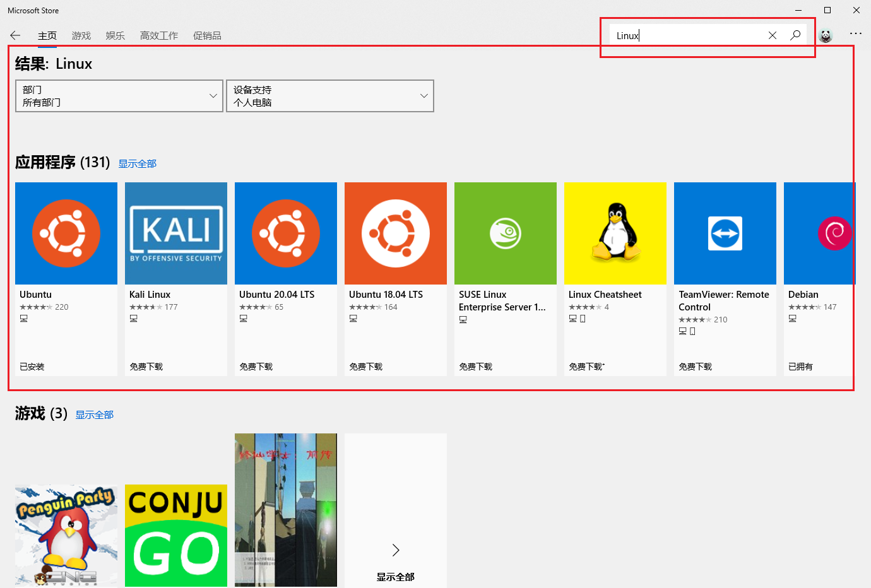Viewport: 871px width, 588px height.
Task: Clear the Linux search text
Action: 772,35
